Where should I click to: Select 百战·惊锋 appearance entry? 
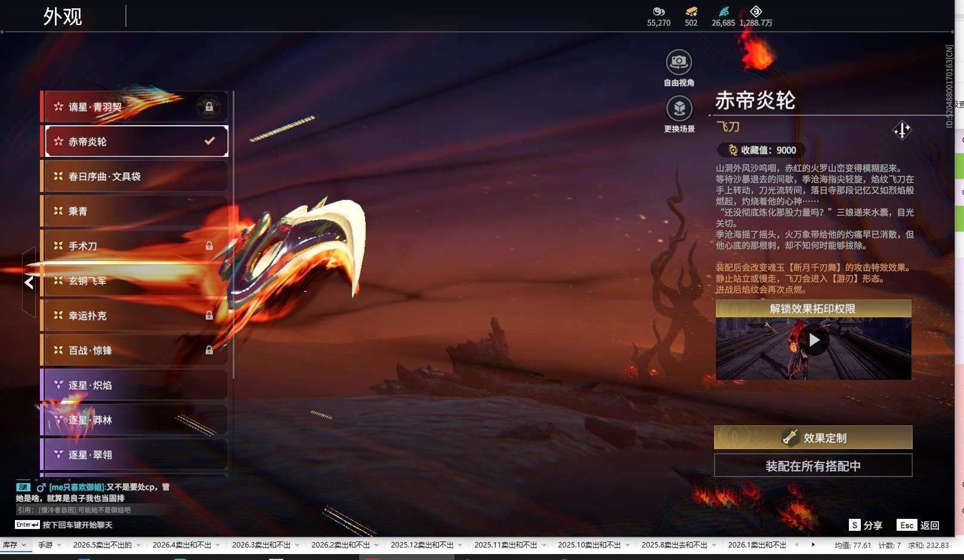coord(135,350)
